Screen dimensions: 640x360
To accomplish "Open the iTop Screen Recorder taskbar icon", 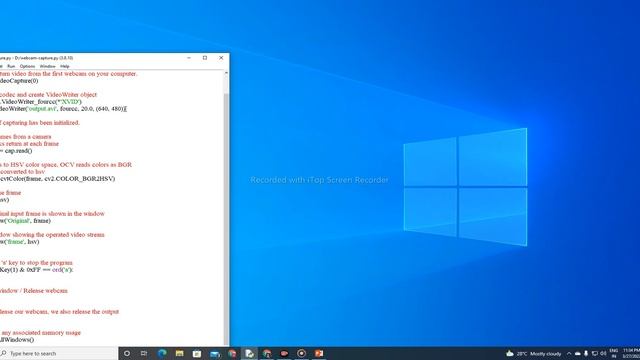I will coord(302,353).
